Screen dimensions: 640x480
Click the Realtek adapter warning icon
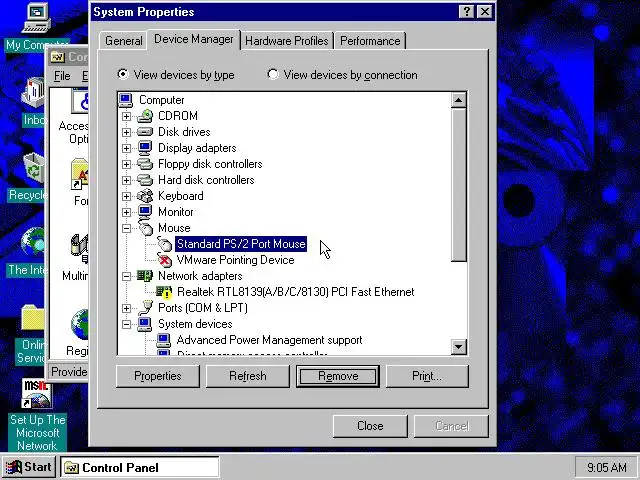click(x=164, y=292)
